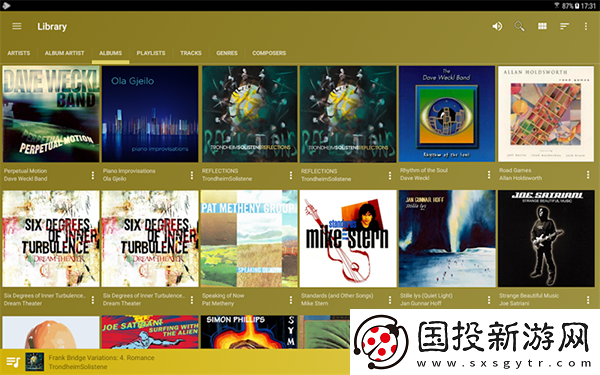Viewport: 600px width, 375px height.
Task: Open options for Standards (and Other Songs)
Action: click(x=390, y=300)
